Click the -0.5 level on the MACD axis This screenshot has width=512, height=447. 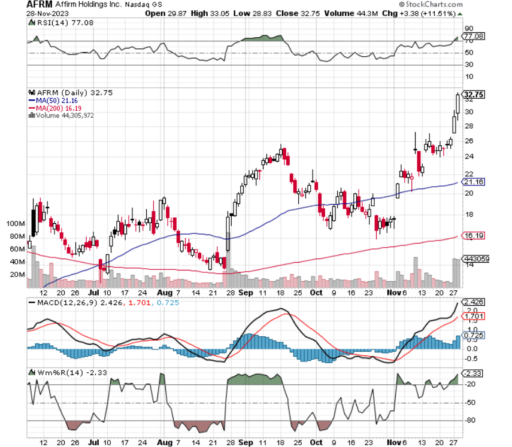pyautogui.click(x=471, y=359)
